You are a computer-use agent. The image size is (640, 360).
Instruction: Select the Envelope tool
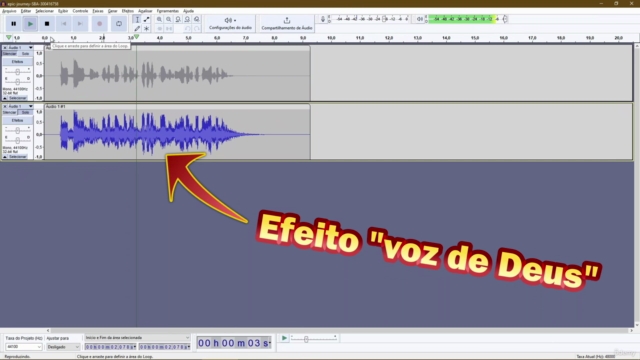pos(147,20)
